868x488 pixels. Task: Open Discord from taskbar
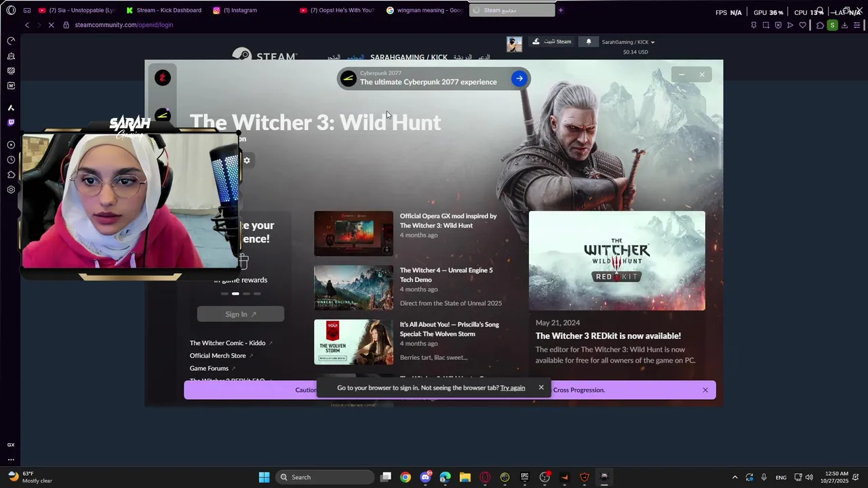click(425, 477)
